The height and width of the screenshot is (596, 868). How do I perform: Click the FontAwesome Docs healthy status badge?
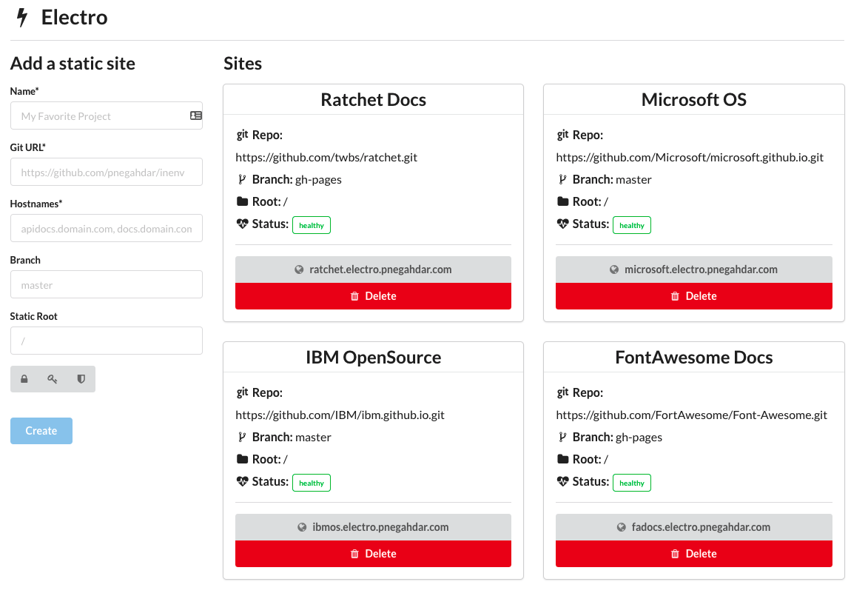(632, 483)
